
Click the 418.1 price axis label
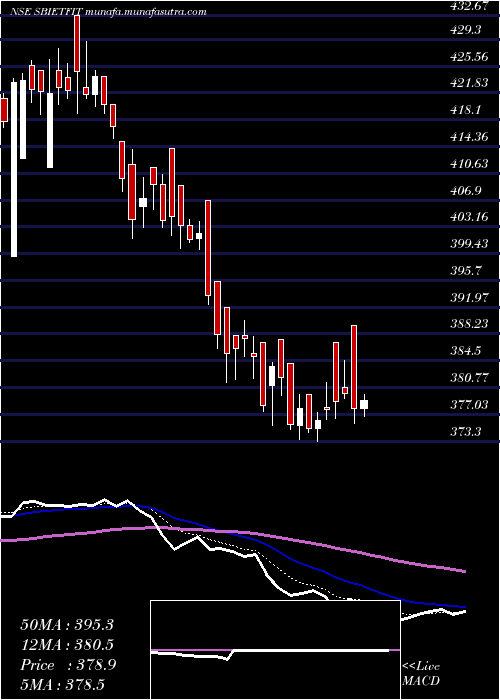tap(467, 110)
